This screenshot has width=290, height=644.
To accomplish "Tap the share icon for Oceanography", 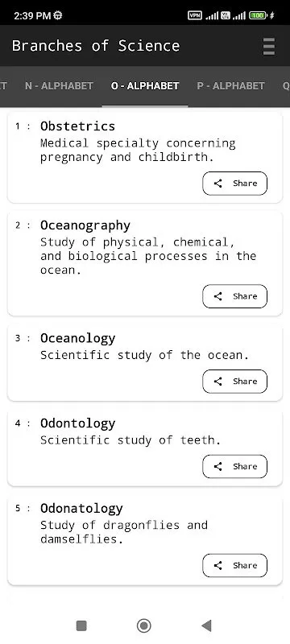I will pyautogui.click(x=218, y=296).
